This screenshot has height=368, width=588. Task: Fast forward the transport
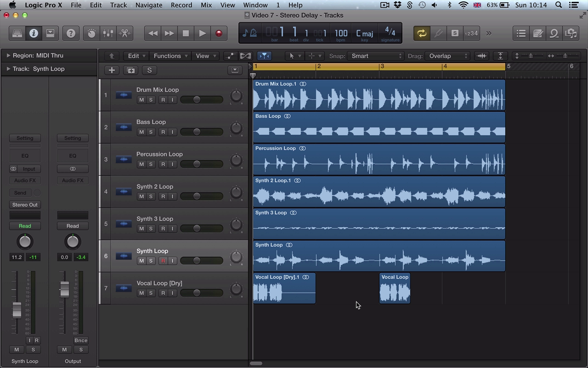point(169,33)
